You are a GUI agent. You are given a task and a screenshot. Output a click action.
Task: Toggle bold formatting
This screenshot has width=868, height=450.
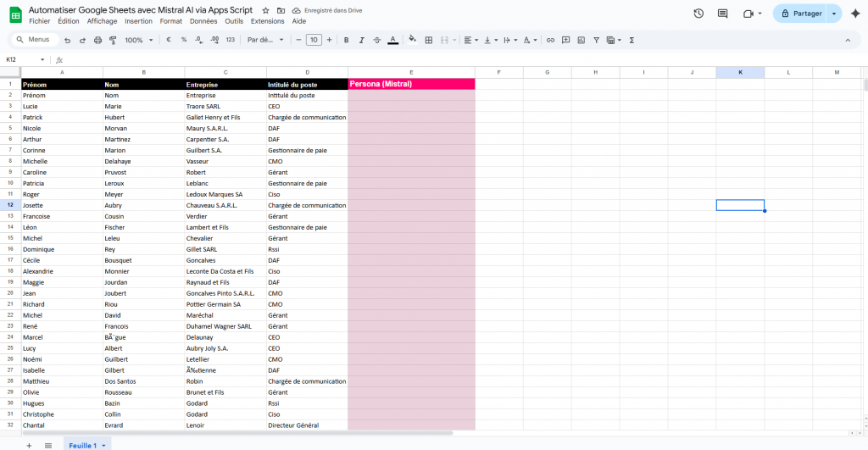point(346,40)
